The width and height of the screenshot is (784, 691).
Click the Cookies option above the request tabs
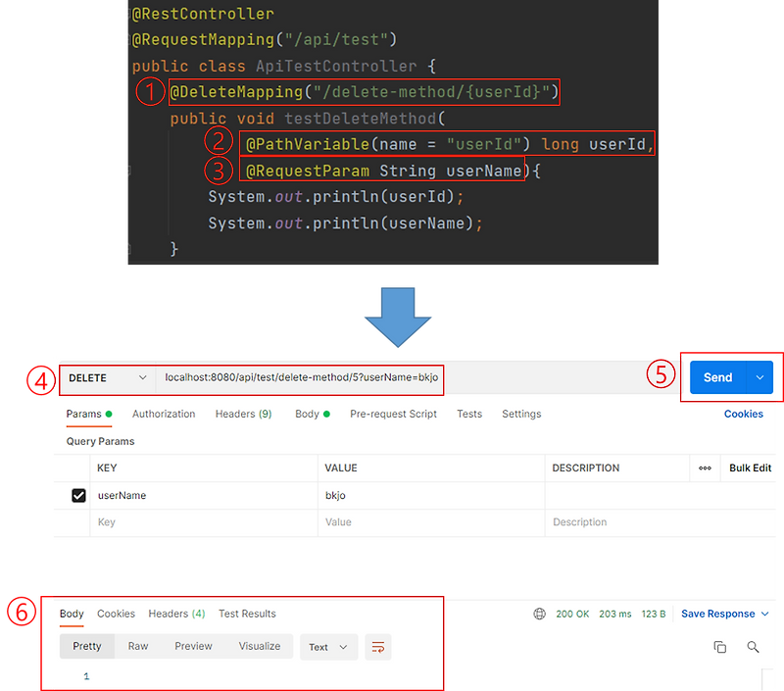coord(743,414)
